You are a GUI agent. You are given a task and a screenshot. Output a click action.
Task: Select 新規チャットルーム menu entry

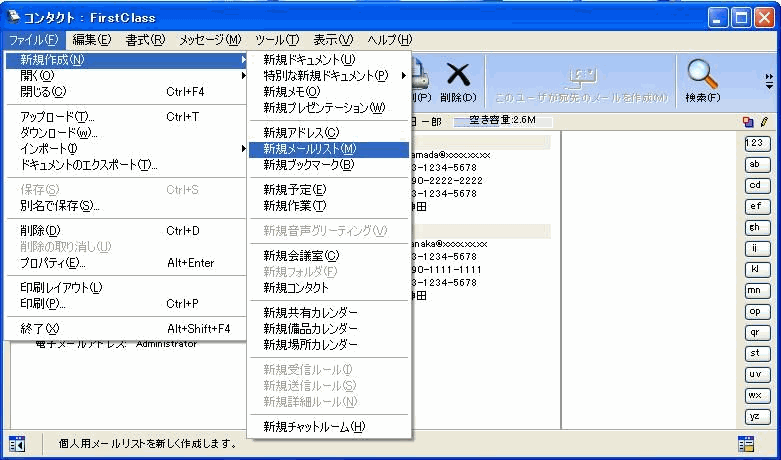pos(314,427)
